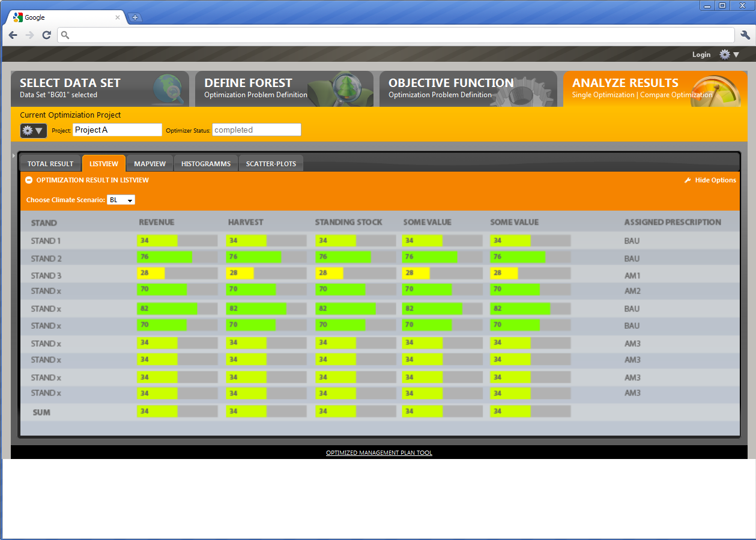756x540 pixels.
Task: Click the browser Forward arrow
Action: [x=29, y=35]
